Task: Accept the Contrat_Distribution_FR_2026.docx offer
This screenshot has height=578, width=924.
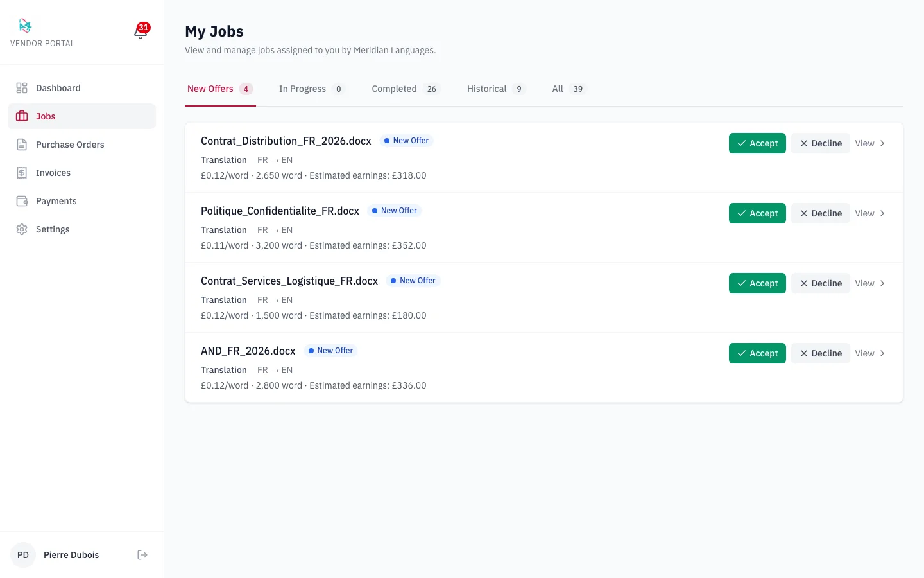Action: (x=757, y=143)
